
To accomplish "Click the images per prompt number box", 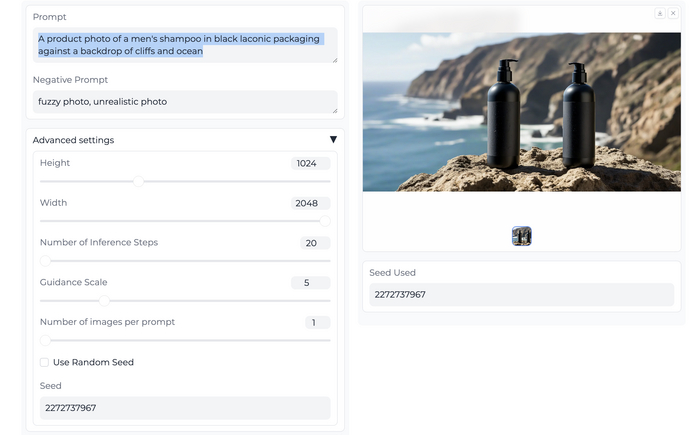I will 317,322.
